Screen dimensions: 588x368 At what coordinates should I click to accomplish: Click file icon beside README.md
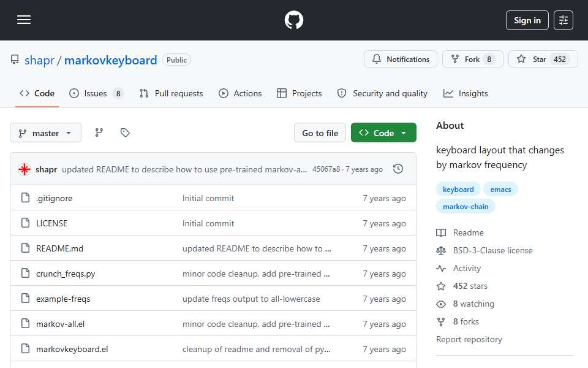[26, 248]
